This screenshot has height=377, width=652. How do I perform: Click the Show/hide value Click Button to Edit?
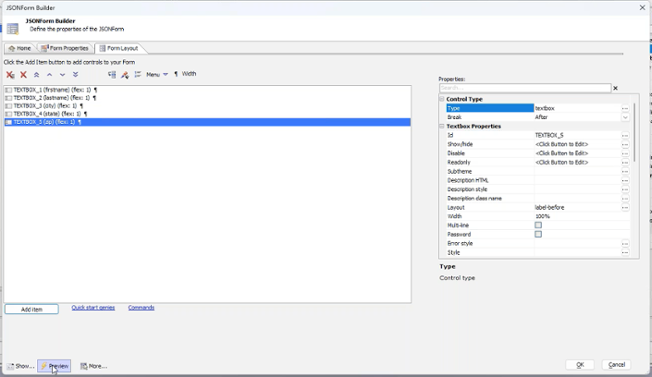pyautogui.click(x=561, y=144)
